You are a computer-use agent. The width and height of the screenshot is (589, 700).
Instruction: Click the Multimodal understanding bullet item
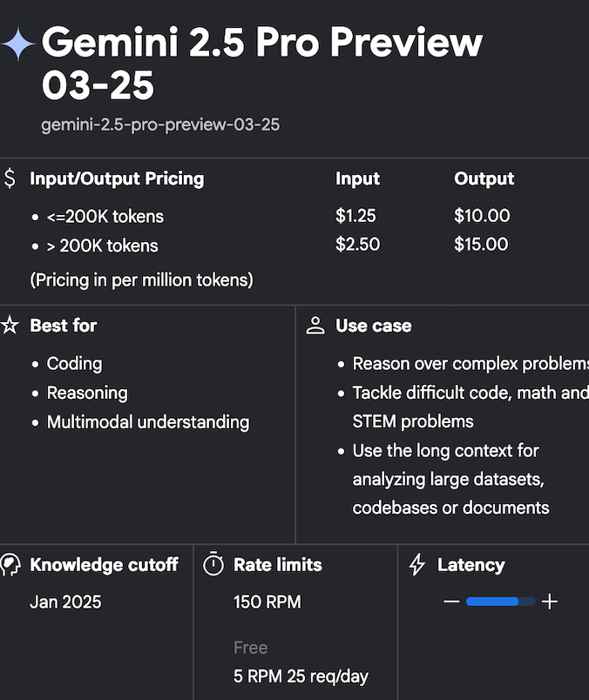(x=148, y=422)
